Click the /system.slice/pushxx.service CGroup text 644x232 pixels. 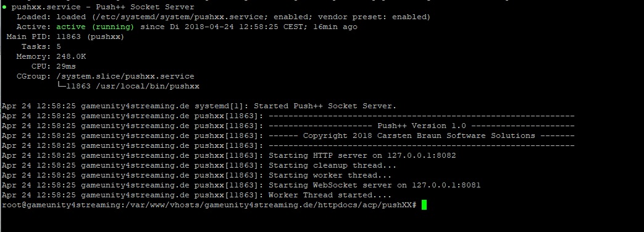coord(125,76)
